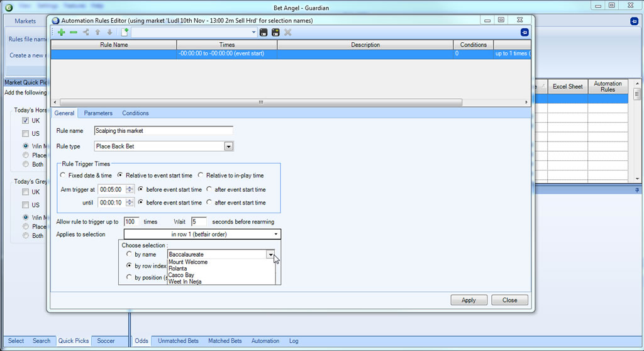The height and width of the screenshot is (351, 644).
Task: Pick 'Casco Bay' from the selection list
Action: click(x=181, y=275)
